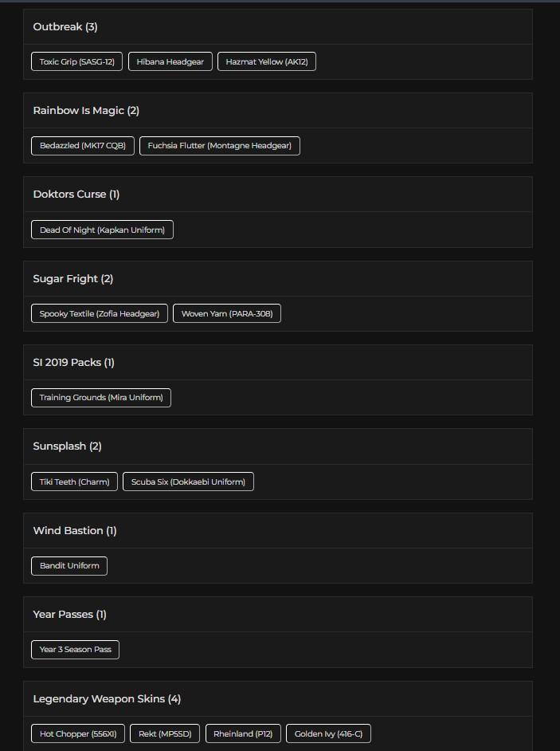Select Spooky Textile (Zofia Headgear) tag
560x751 pixels.
[100, 314]
